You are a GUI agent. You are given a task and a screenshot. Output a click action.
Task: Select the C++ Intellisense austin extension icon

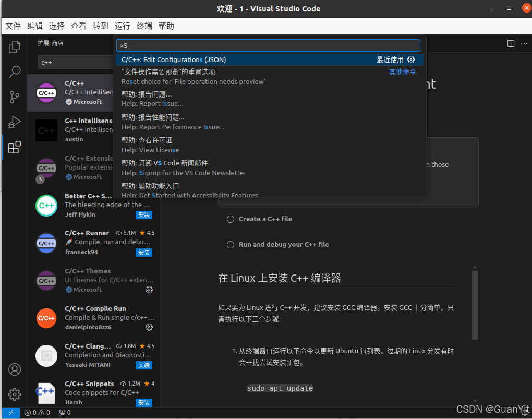coord(46,130)
